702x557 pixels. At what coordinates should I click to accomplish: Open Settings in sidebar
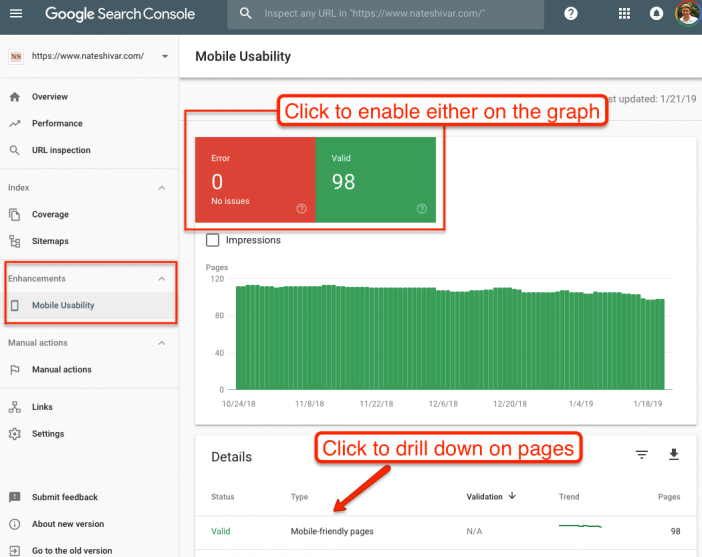pyautogui.click(x=89, y=434)
